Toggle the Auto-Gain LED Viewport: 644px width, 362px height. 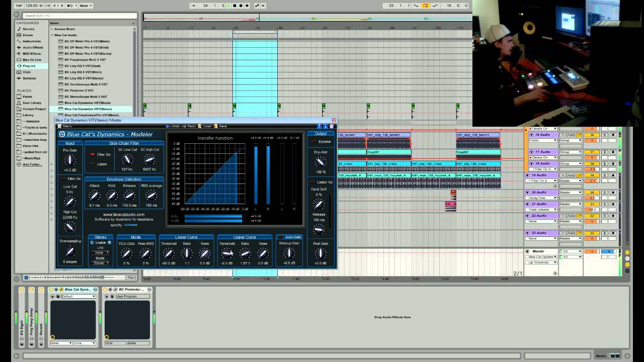pos(280,237)
